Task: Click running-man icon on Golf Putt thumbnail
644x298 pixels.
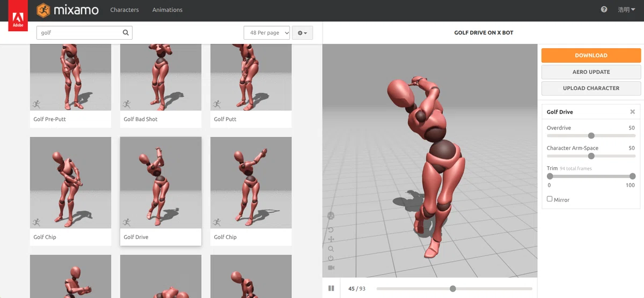Action: [x=217, y=104]
